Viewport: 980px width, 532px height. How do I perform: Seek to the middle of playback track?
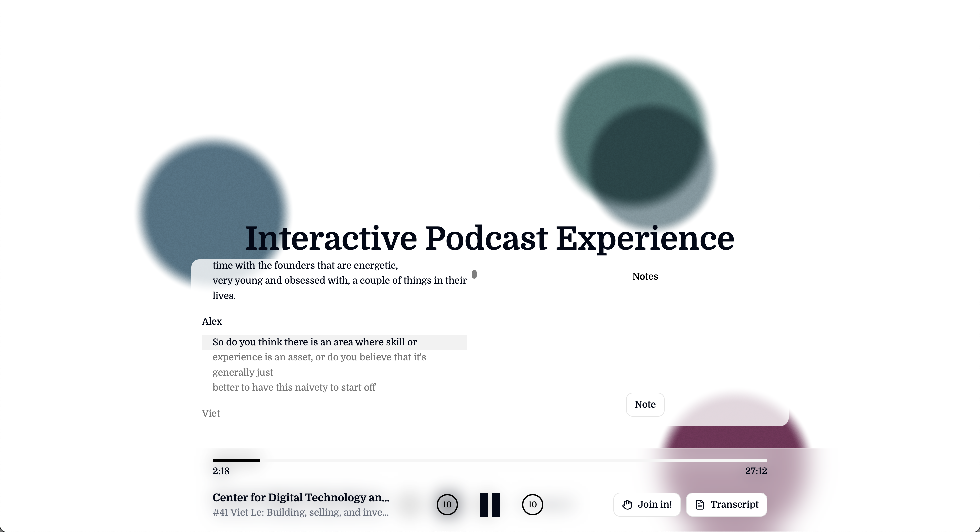tap(490, 460)
